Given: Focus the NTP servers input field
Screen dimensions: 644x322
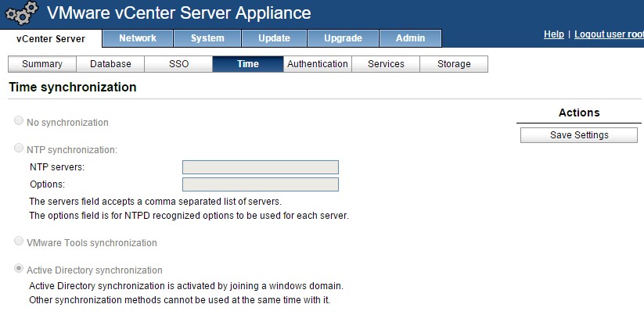Looking at the screenshot, I should tap(261, 167).
